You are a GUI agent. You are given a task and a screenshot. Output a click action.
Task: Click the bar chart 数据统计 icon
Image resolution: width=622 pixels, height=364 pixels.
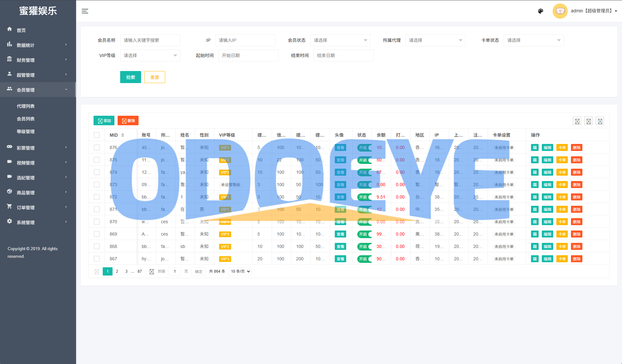coord(10,44)
